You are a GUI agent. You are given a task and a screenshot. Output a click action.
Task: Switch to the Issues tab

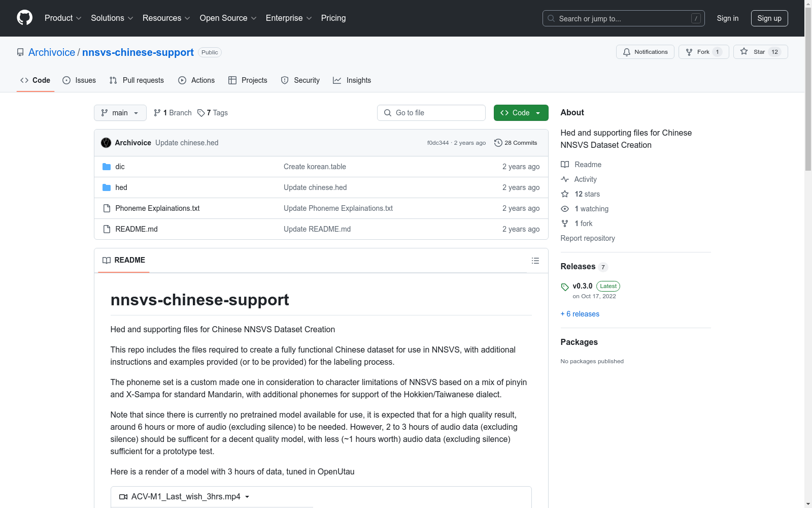click(x=79, y=80)
